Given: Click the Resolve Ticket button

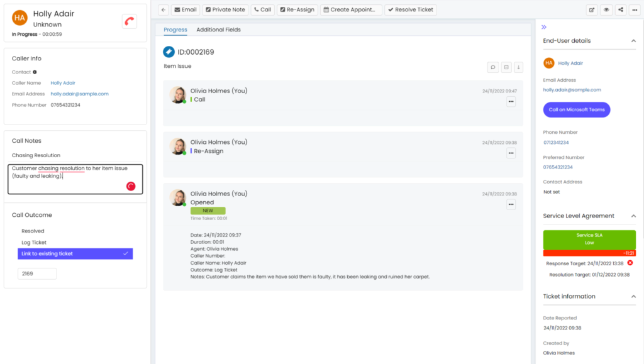Looking at the screenshot, I should [x=410, y=10].
